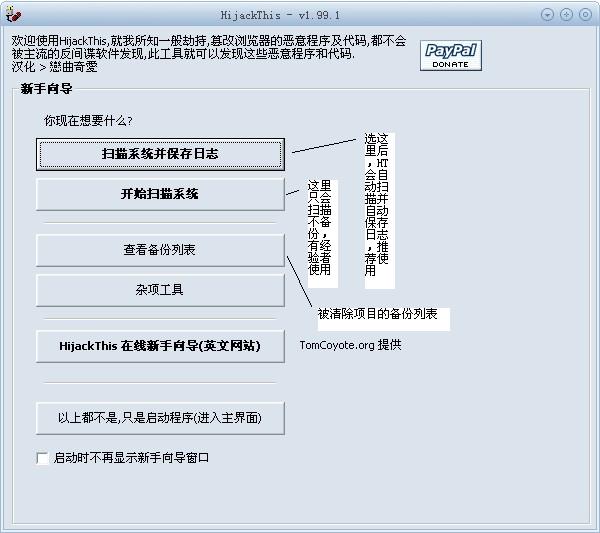Click the 你现在想要什么? prompt text

click(x=88, y=121)
